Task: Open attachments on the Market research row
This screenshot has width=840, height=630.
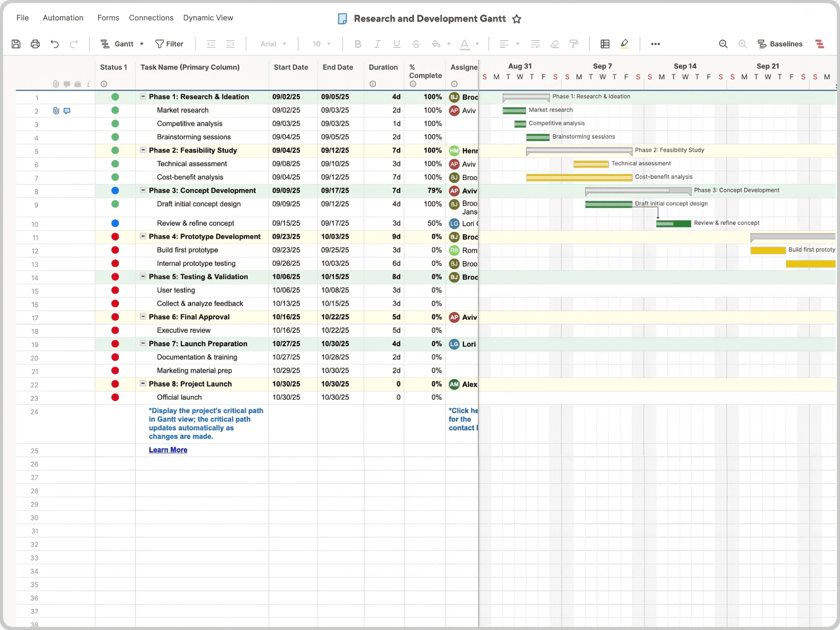Action: point(56,111)
